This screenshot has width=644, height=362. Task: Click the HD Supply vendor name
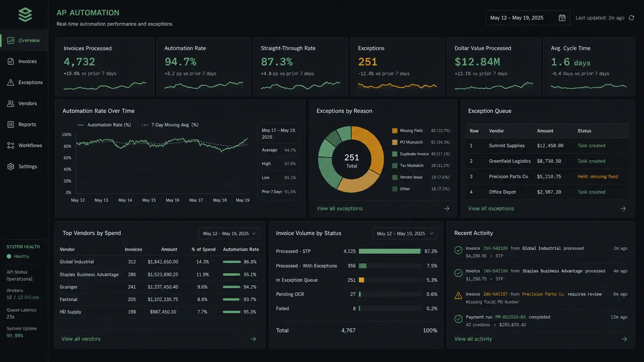click(x=70, y=312)
